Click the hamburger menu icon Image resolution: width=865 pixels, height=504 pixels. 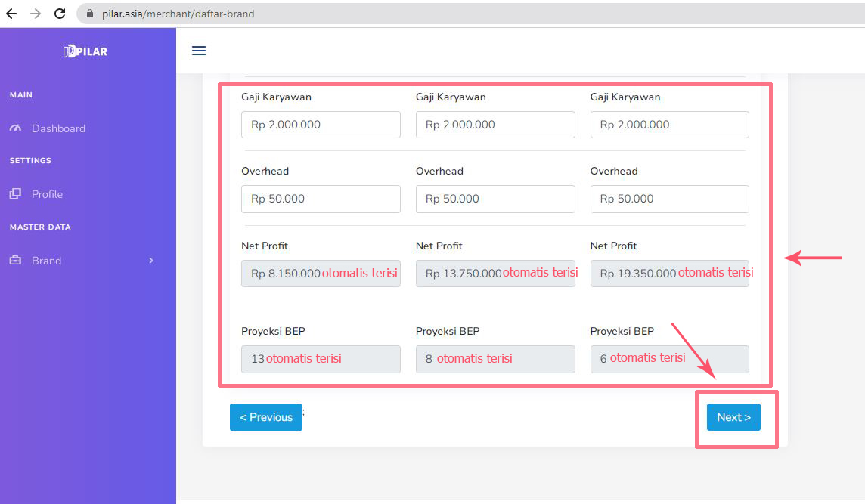199,51
